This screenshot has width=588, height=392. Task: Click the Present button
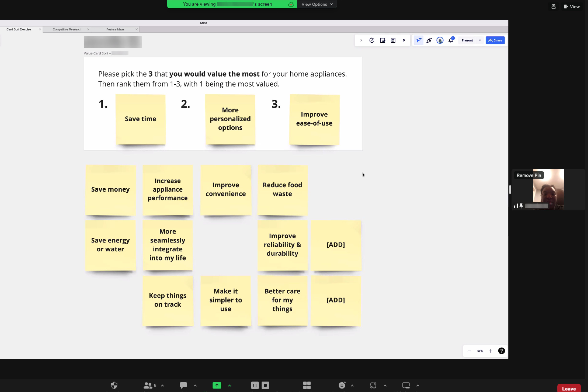coord(467,40)
